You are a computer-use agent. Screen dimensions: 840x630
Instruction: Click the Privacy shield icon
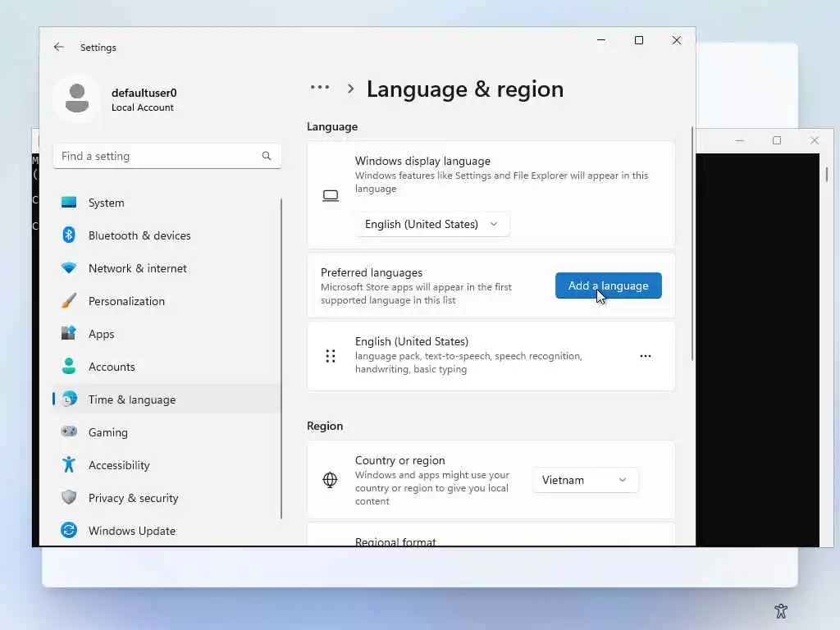point(69,497)
